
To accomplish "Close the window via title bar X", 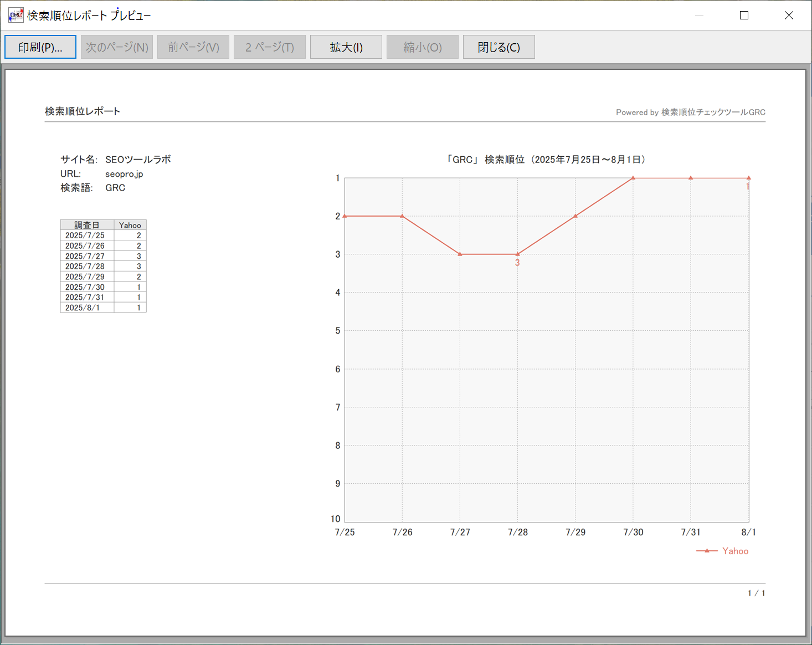I will 789,15.
